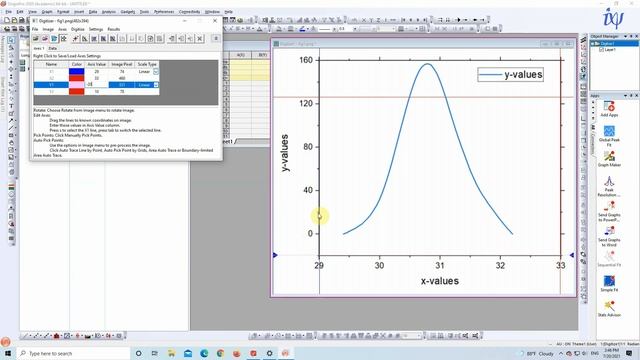The width and height of the screenshot is (640, 360).
Task: Open the Digitizer Digitize menu
Action: coord(78,29)
